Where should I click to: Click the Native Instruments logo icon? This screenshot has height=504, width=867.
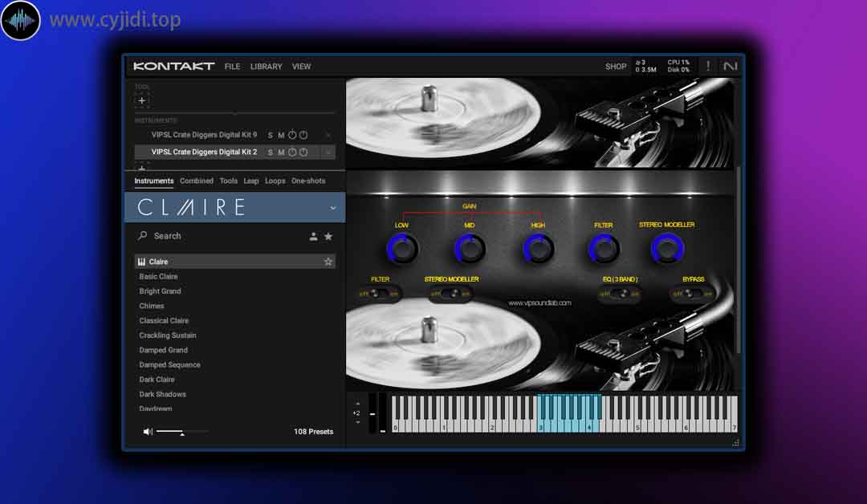pos(731,67)
